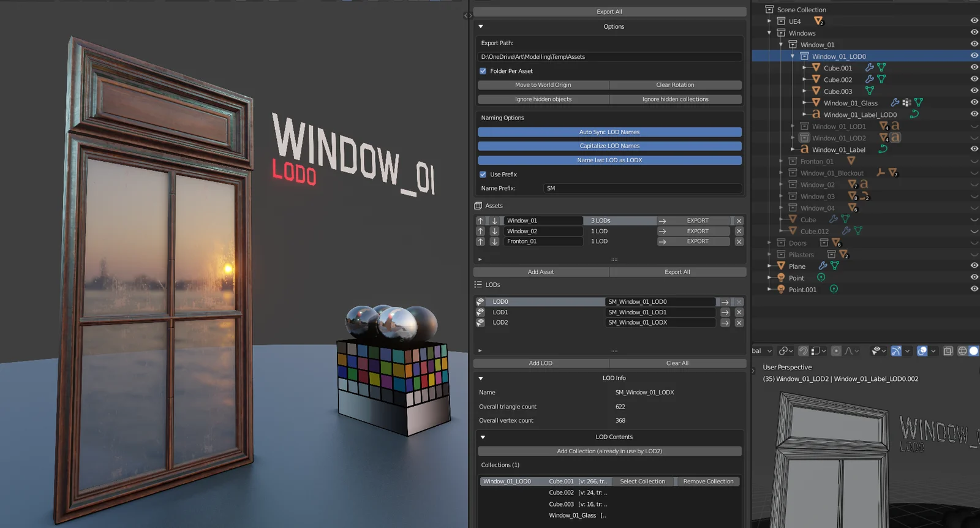Open the overlays dropdown arrow
The image size is (980, 528).
(x=933, y=351)
